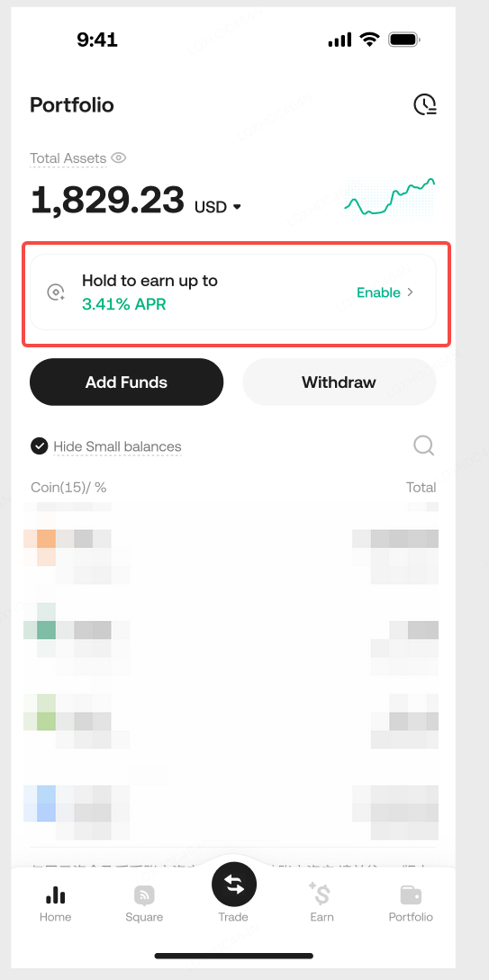Open the Earn dollar-sign tab icon
Image resolution: width=489 pixels, height=980 pixels.
(321, 894)
